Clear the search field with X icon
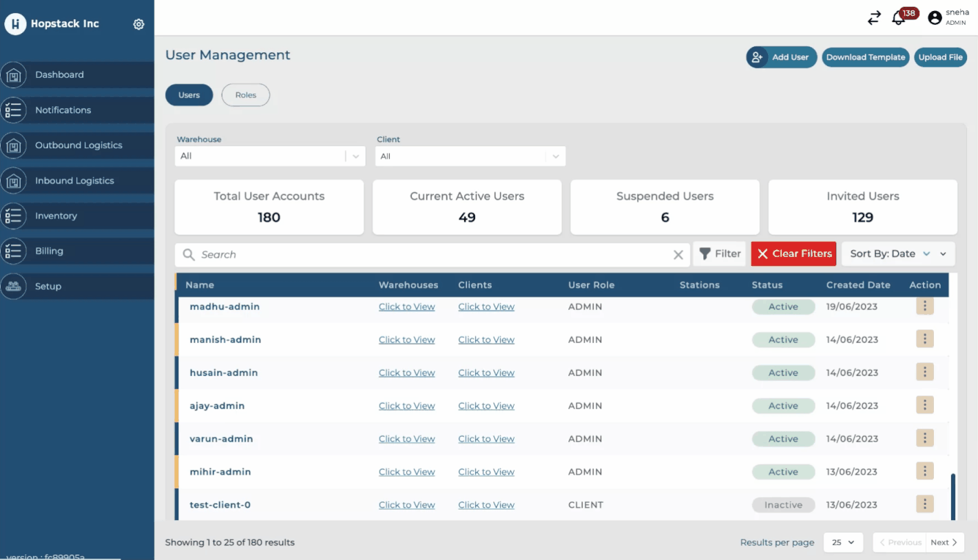 (x=678, y=255)
